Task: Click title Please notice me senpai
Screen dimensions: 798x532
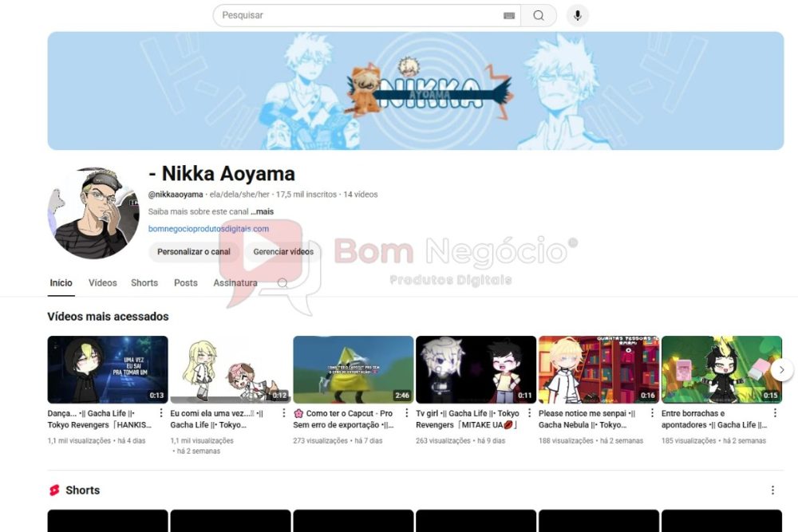Action: (587, 419)
